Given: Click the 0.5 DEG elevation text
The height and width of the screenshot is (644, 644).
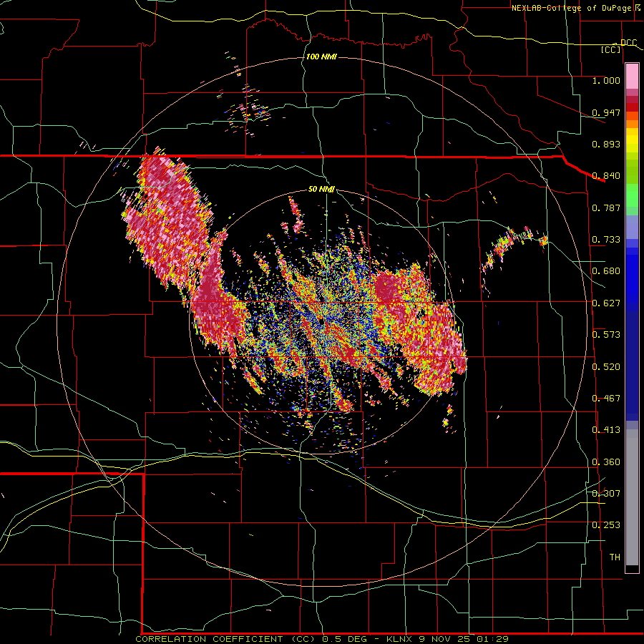Looking at the screenshot, I should (344, 639).
